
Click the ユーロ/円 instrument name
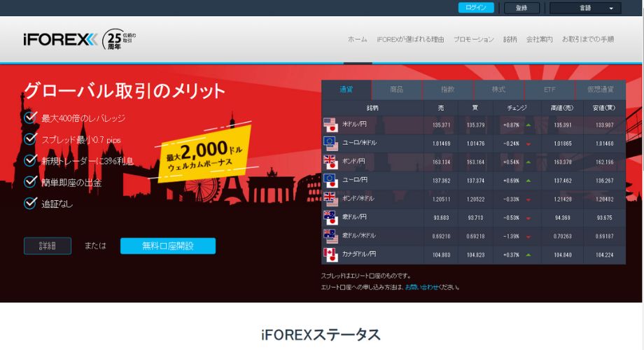(x=355, y=179)
